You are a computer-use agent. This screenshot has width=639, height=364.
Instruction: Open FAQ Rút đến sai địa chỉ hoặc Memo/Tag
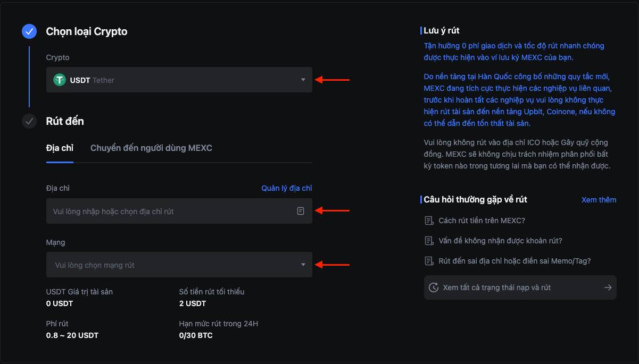pyautogui.click(x=514, y=261)
